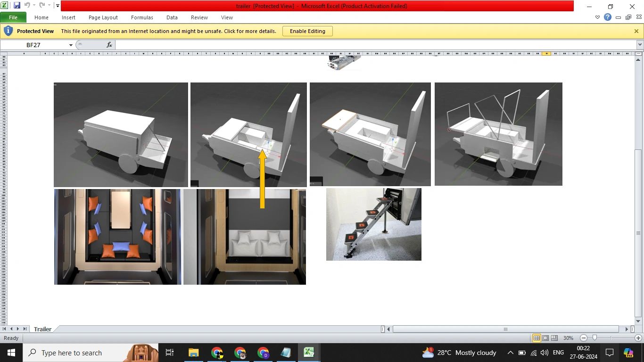The height and width of the screenshot is (362, 644).
Task: Click the Excel icon in the taskbar
Action: tap(309, 352)
